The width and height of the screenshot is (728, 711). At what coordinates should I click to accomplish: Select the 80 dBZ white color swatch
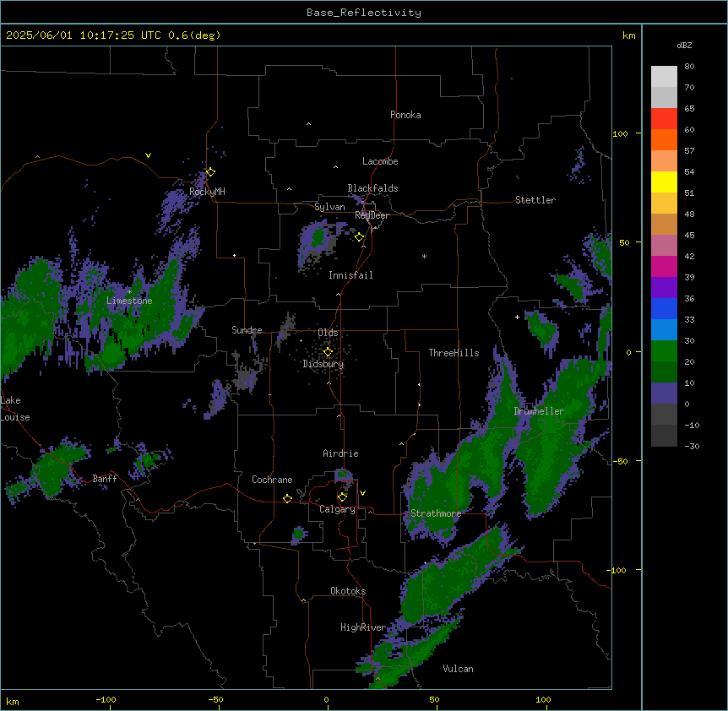(x=664, y=76)
